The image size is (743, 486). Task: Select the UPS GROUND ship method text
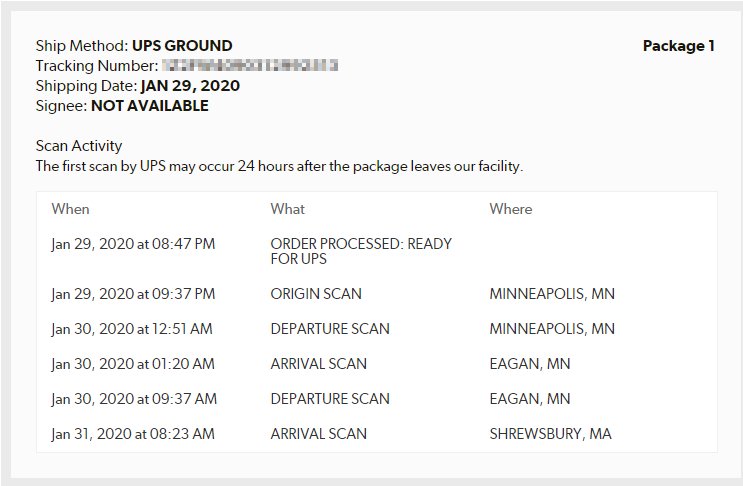click(182, 45)
